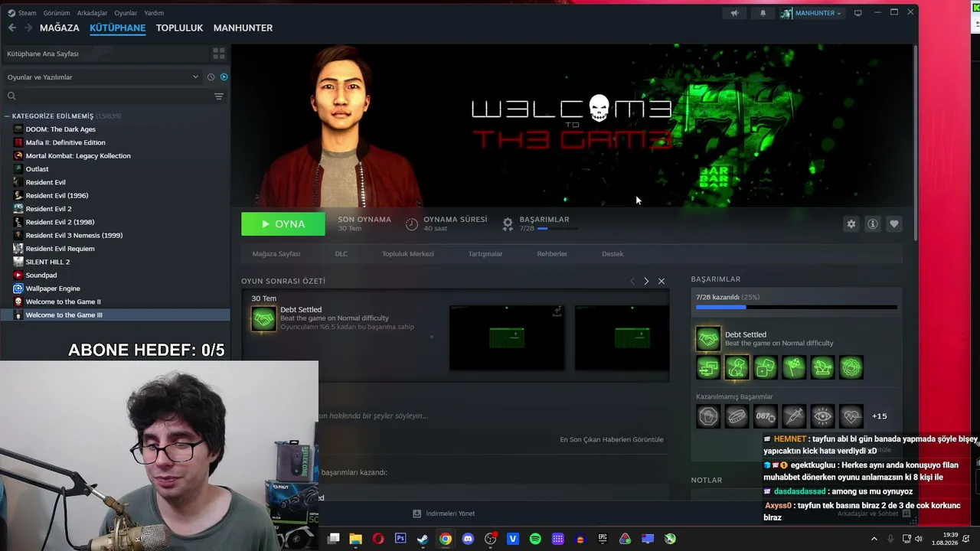
Task: Open the Steam menu
Action: tap(22, 13)
